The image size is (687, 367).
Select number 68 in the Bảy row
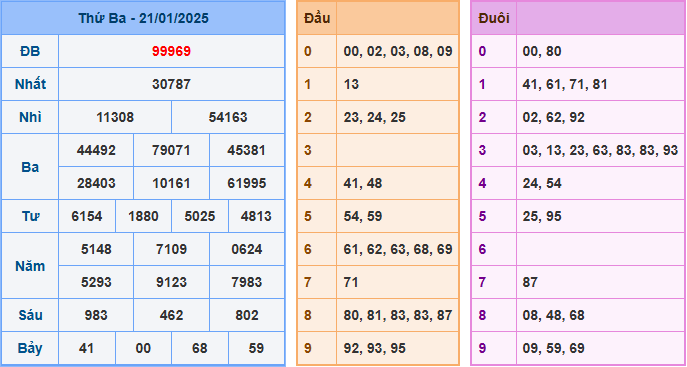pyautogui.click(x=200, y=348)
